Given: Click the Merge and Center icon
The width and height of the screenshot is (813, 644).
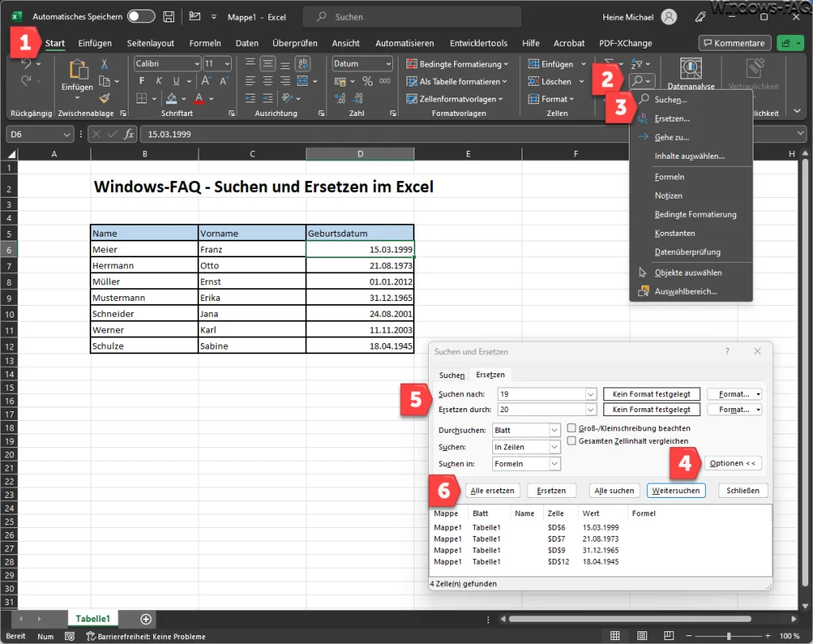Looking at the screenshot, I should pos(302,81).
